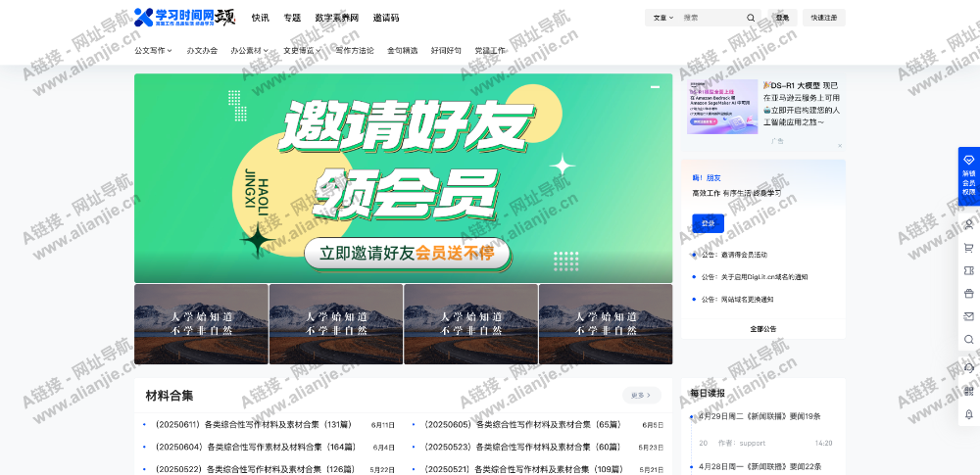Open the gift box icon in the side toolbar
This screenshot has width=980, height=475.
pos(969,293)
